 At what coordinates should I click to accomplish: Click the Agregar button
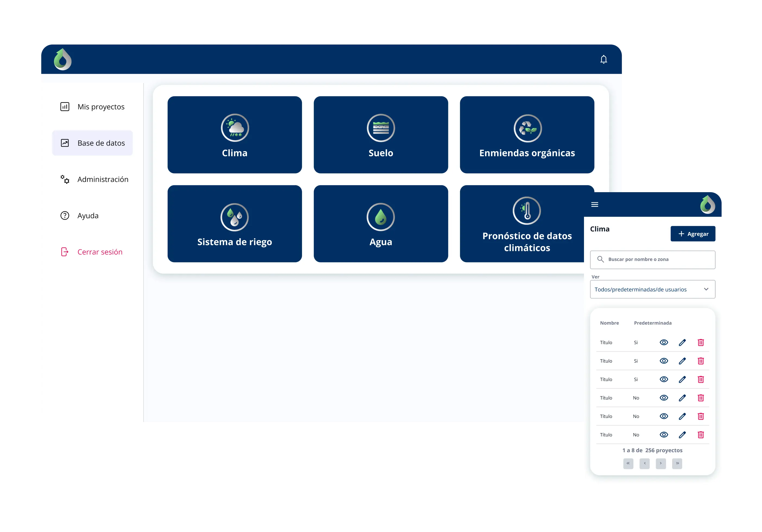693,234
